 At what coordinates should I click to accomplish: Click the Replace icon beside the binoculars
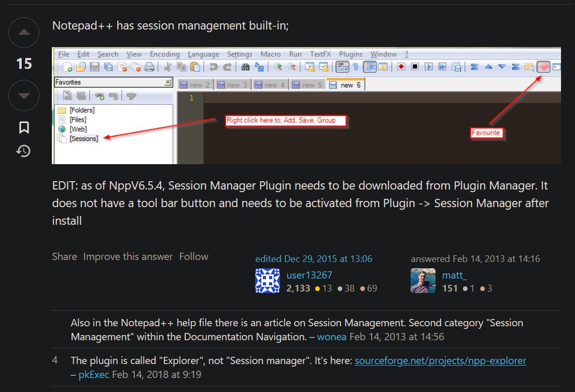(x=259, y=67)
